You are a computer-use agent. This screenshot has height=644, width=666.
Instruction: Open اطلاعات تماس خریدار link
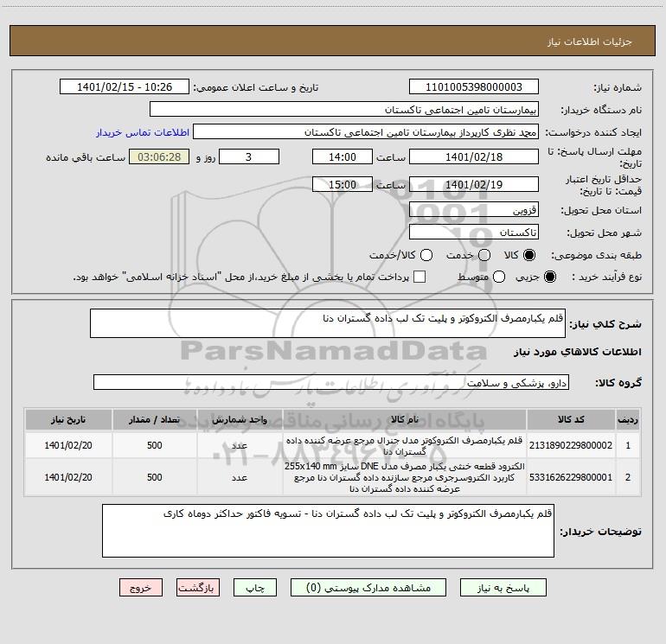143,132
